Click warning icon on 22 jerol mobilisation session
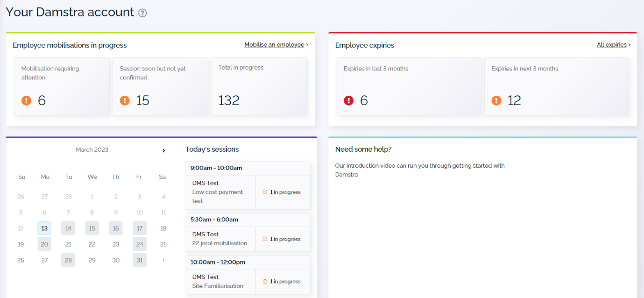The width and height of the screenshot is (644, 298). coord(265,239)
